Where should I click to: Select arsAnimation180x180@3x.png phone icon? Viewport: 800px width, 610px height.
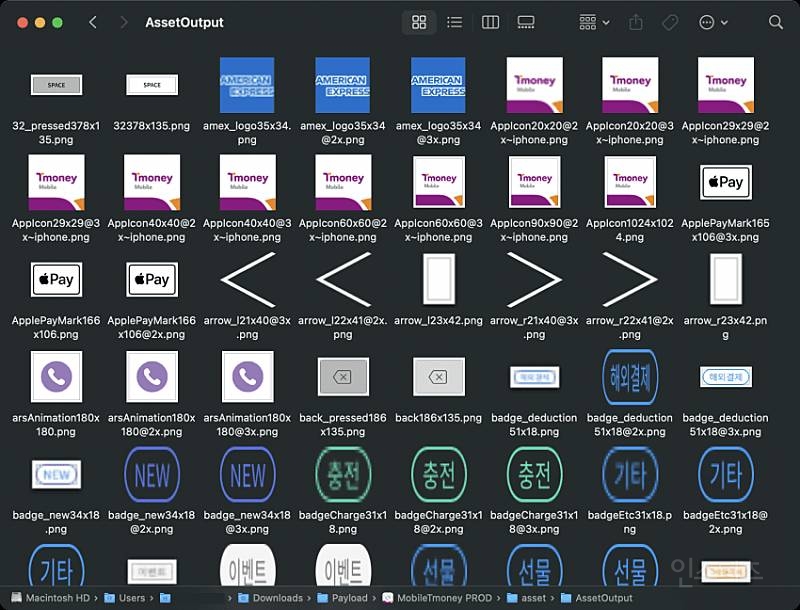(x=247, y=376)
